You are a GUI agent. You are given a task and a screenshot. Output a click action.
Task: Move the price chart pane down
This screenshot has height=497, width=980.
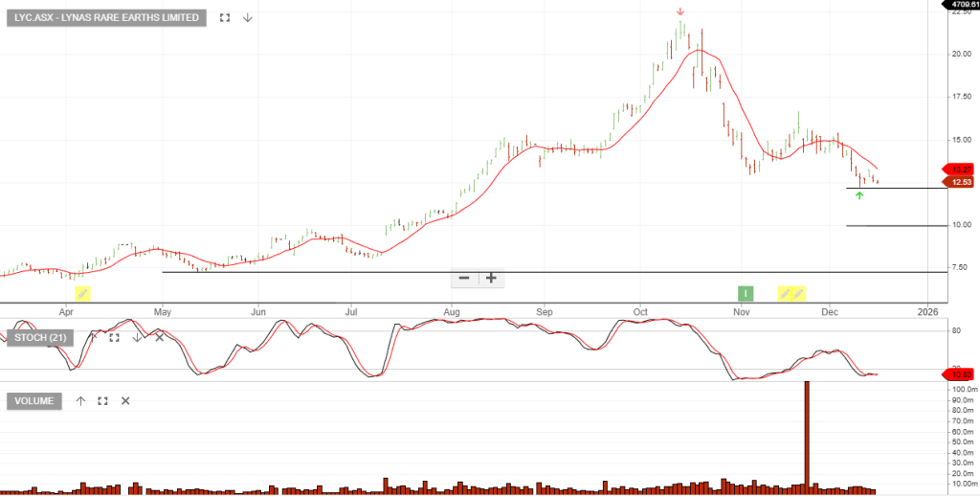click(248, 17)
